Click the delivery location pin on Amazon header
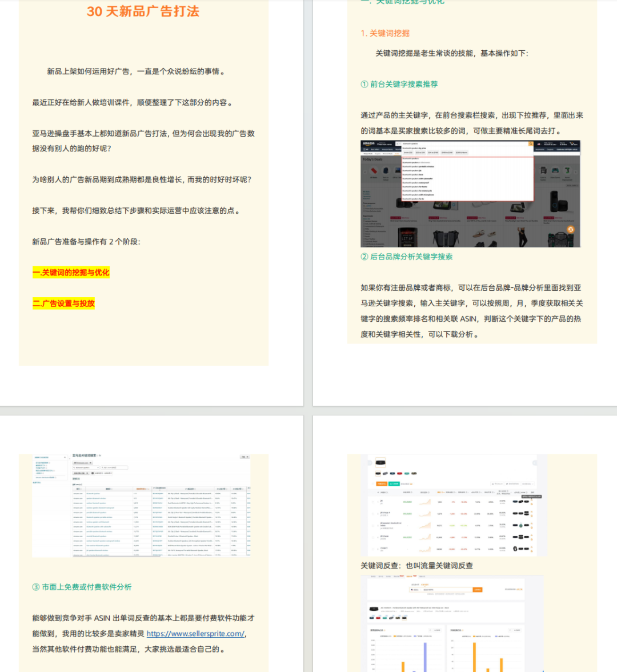The width and height of the screenshot is (617, 672). (378, 143)
